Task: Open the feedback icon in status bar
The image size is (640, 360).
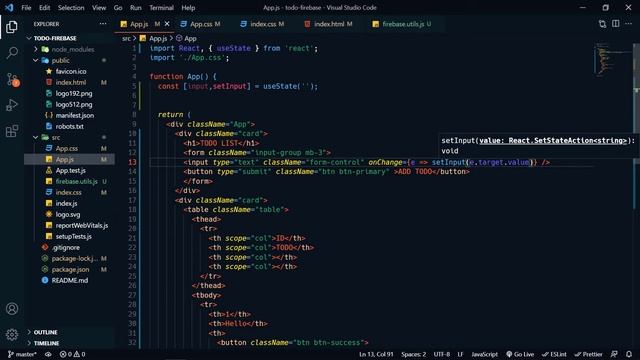Action: [614, 354]
